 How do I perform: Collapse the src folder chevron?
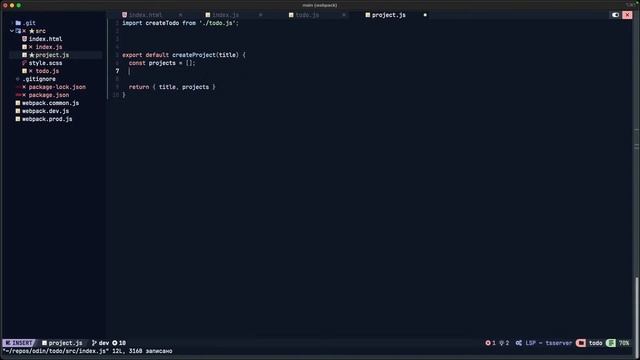coord(11,31)
